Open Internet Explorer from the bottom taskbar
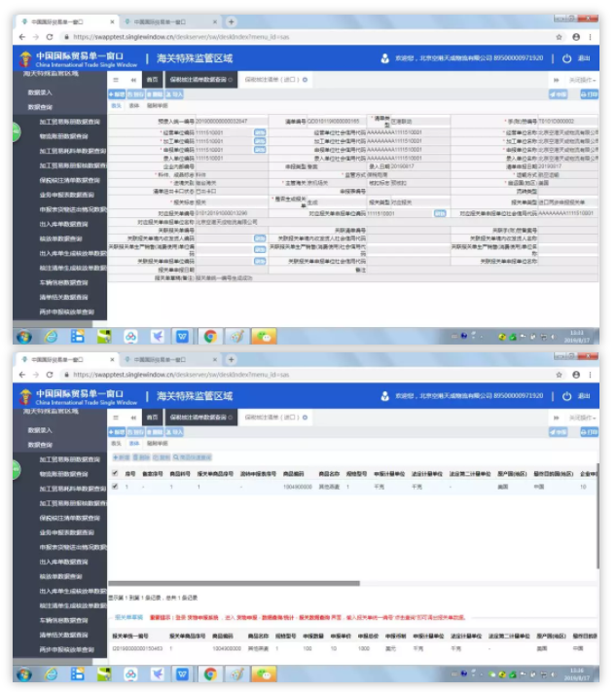 (x=52, y=674)
